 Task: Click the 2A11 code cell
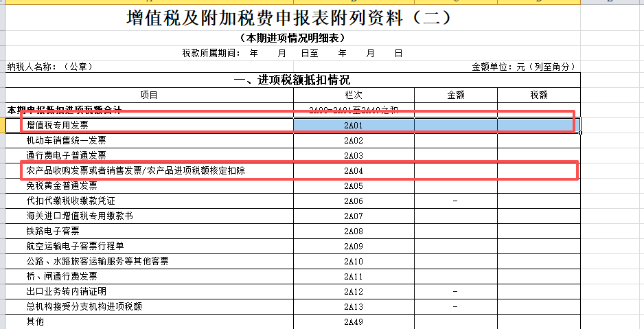pos(354,276)
